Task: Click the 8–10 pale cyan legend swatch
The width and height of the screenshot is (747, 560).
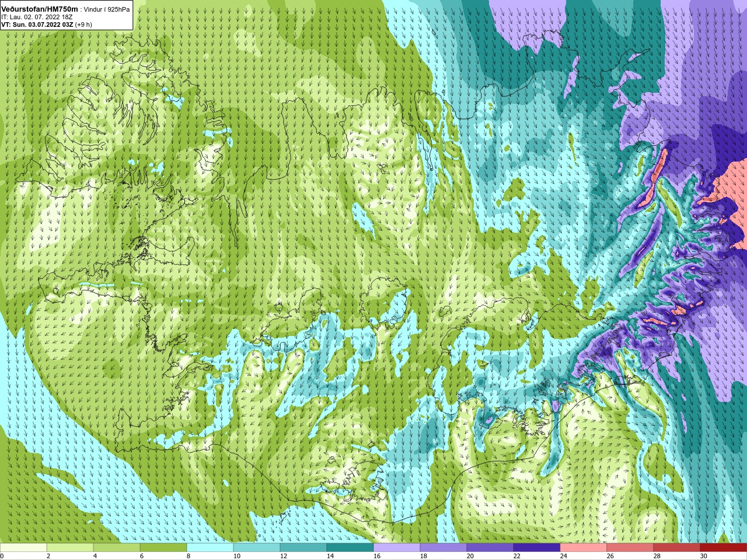Action: (x=210, y=547)
